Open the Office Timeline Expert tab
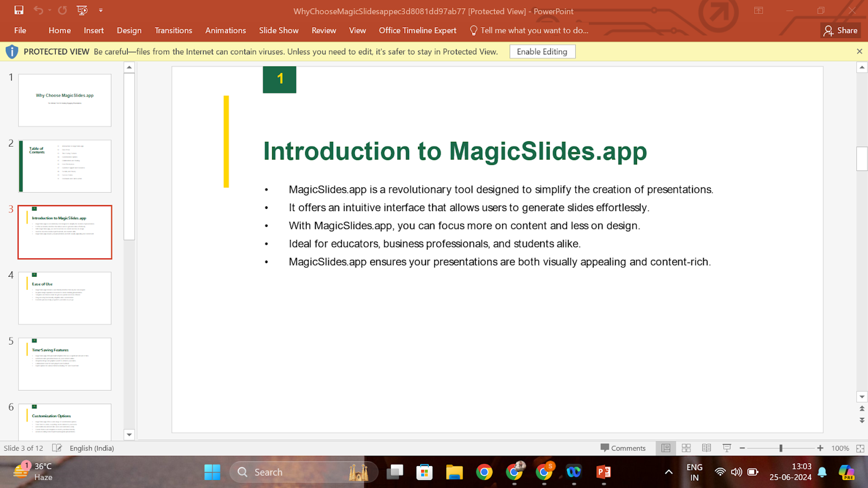The image size is (868, 488). point(418,30)
